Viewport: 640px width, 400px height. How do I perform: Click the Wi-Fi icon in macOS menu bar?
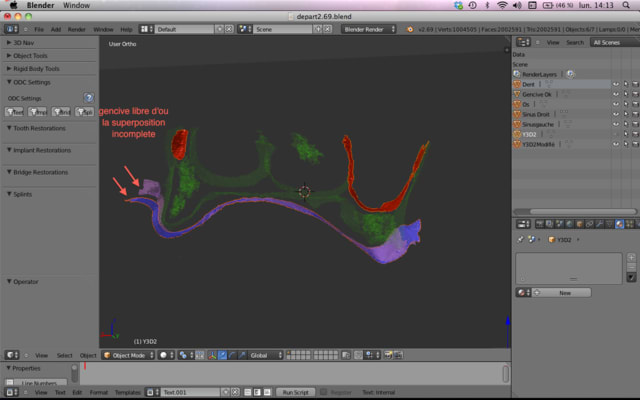pyautogui.click(x=500, y=5)
